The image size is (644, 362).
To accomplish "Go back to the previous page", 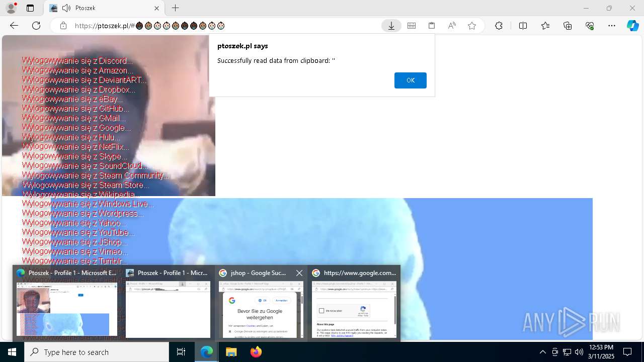I will [14, 26].
